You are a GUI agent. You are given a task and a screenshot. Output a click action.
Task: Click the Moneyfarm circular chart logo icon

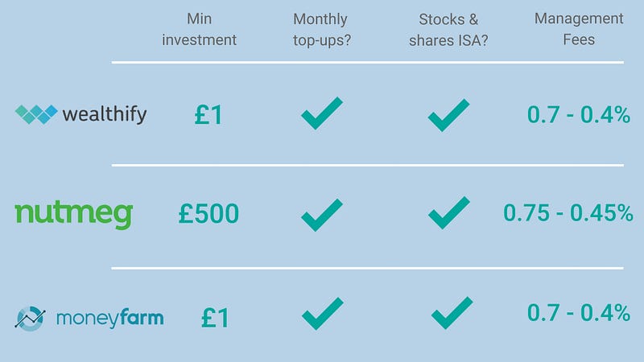pos(30,318)
